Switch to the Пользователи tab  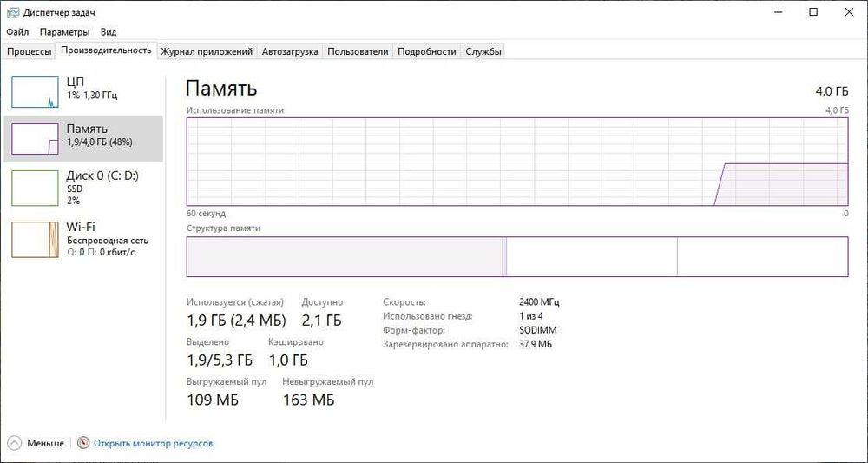coord(358,51)
